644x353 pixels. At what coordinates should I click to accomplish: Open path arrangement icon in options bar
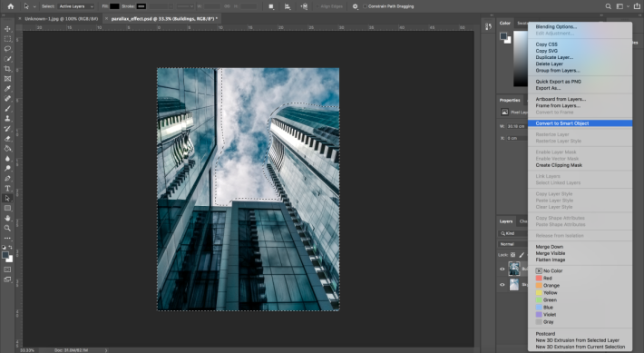coord(304,6)
